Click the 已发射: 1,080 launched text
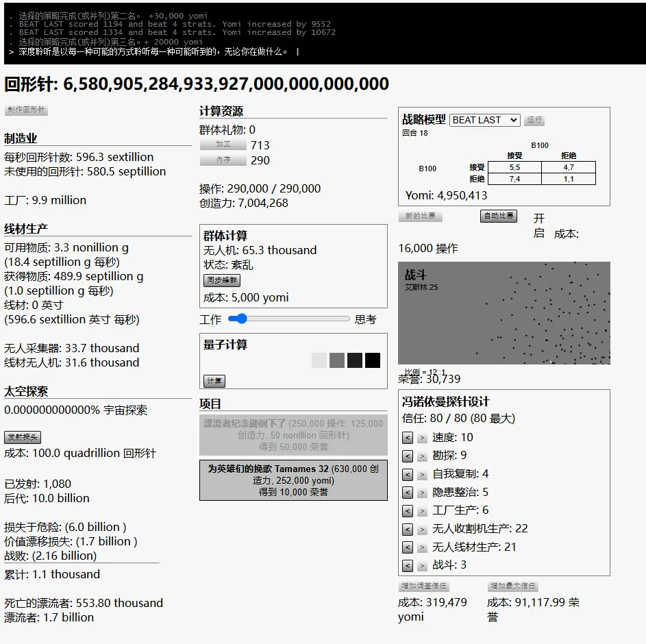Viewport: 646px width, 644px height. [x=38, y=484]
